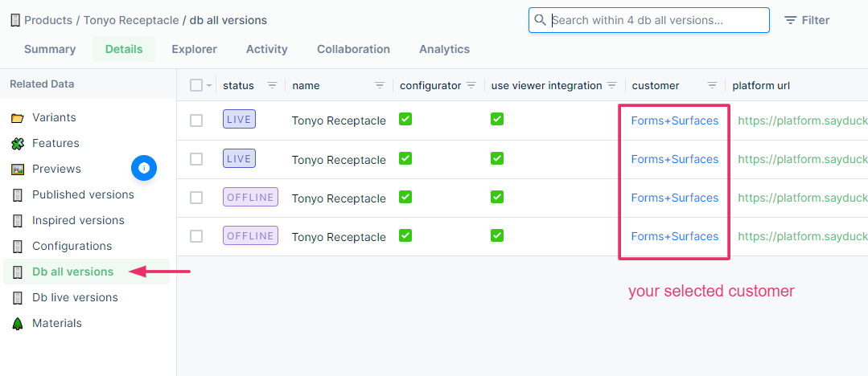Open Forms+Surfaces link in first row

pyautogui.click(x=675, y=121)
